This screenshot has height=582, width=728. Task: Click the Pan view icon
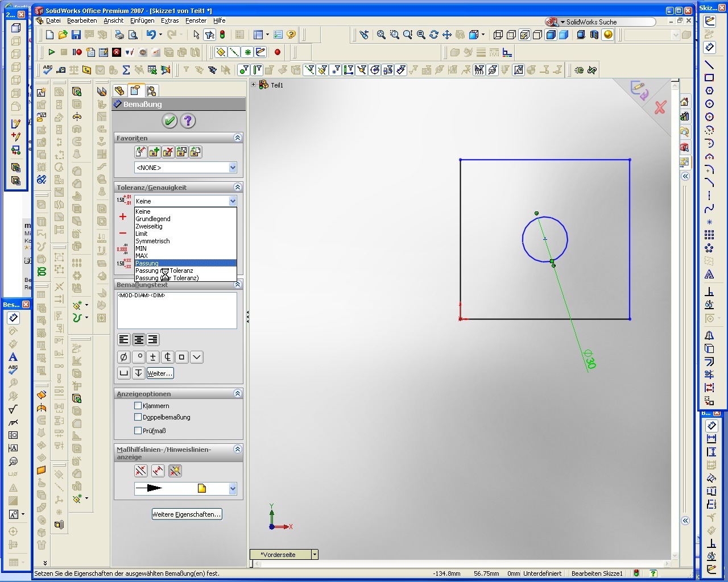click(x=447, y=35)
